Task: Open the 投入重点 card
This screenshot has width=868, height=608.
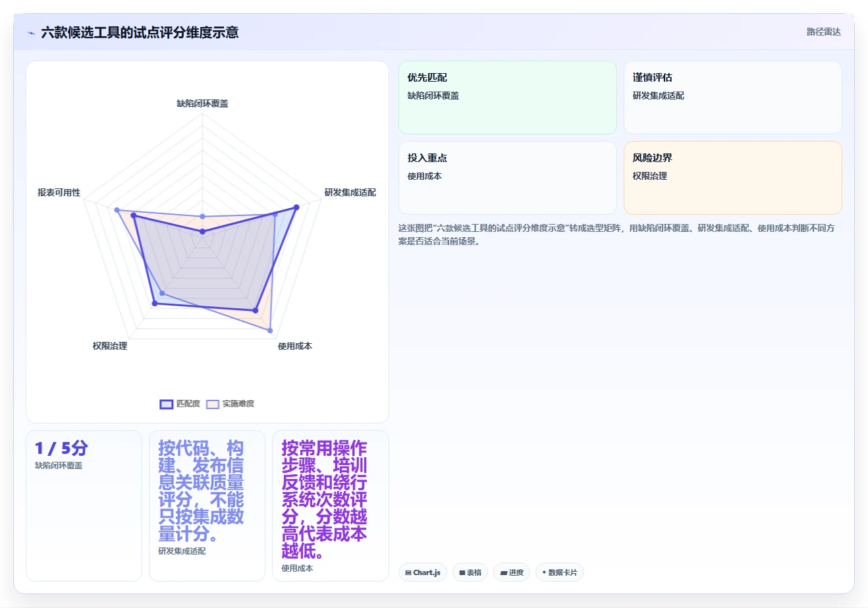Action: point(508,178)
